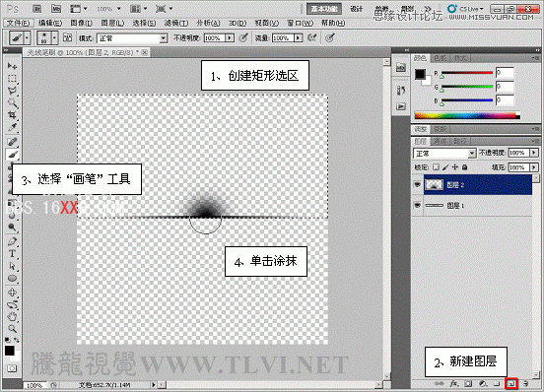544x392 pixels.
Task: Create new adjustment layer icon
Action: pos(483,383)
